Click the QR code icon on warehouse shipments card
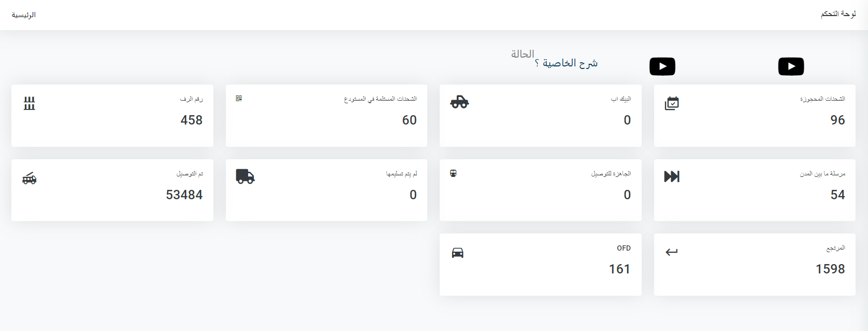Viewport: 868px width, 331px height. 239,98
